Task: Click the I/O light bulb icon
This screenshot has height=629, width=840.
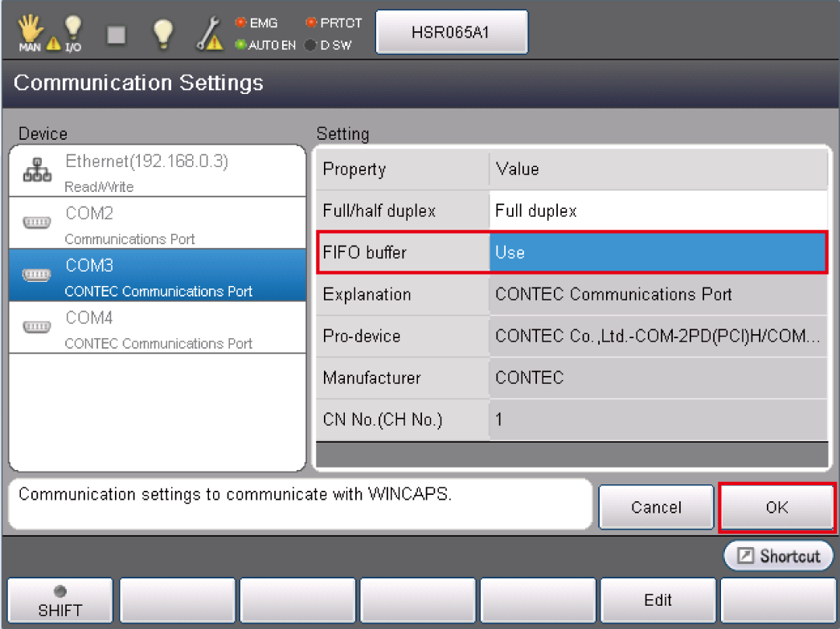Action: click(x=73, y=33)
